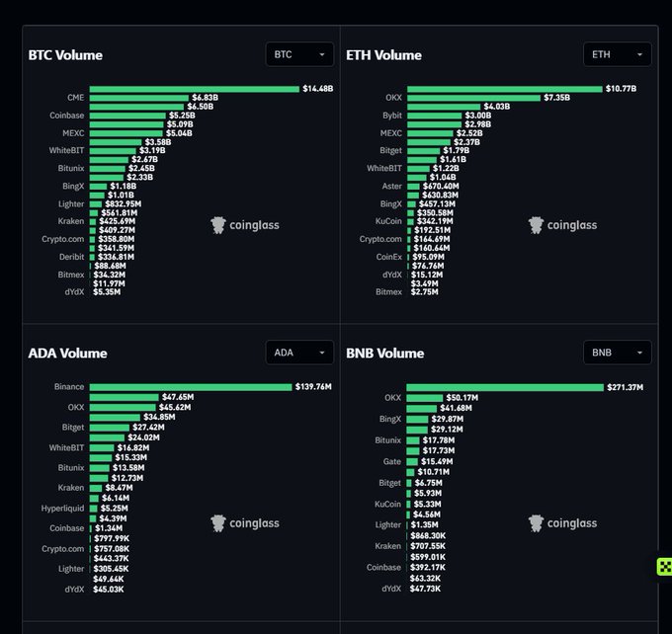
Task: Open the BNB coin dropdown
Action: click(617, 353)
